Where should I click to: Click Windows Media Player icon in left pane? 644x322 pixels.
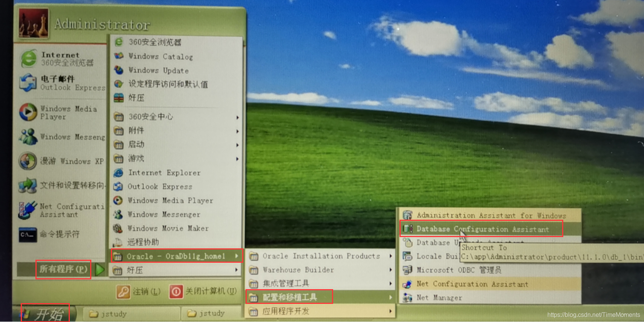point(28,112)
